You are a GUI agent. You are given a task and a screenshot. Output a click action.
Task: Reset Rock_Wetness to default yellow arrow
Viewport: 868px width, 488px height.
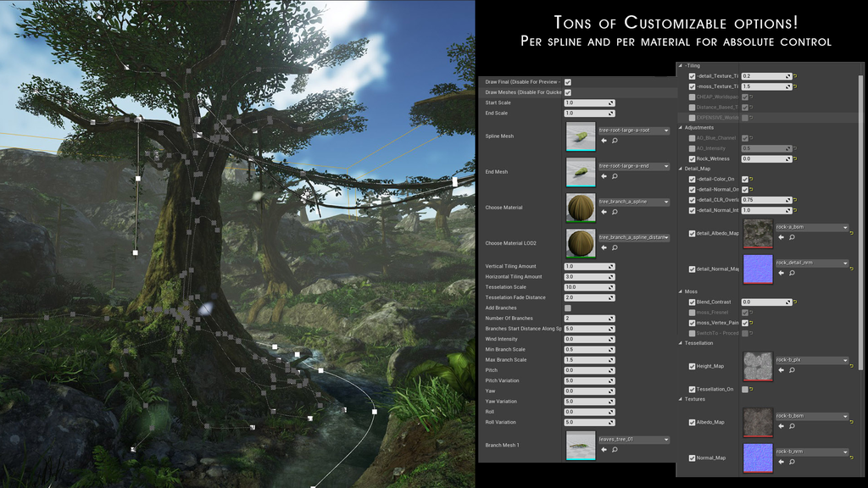click(x=795, y=158)
